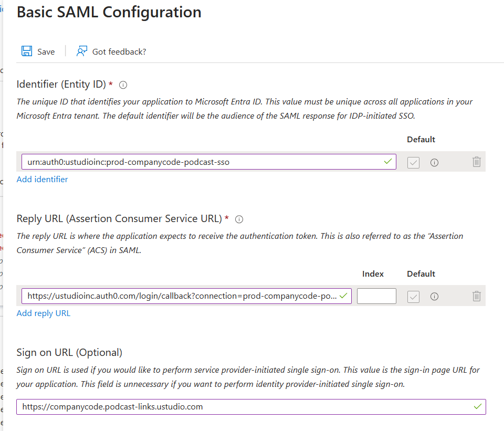
Task: Show info tooltip beside Reply URL heading
Action: pos(239,219)
